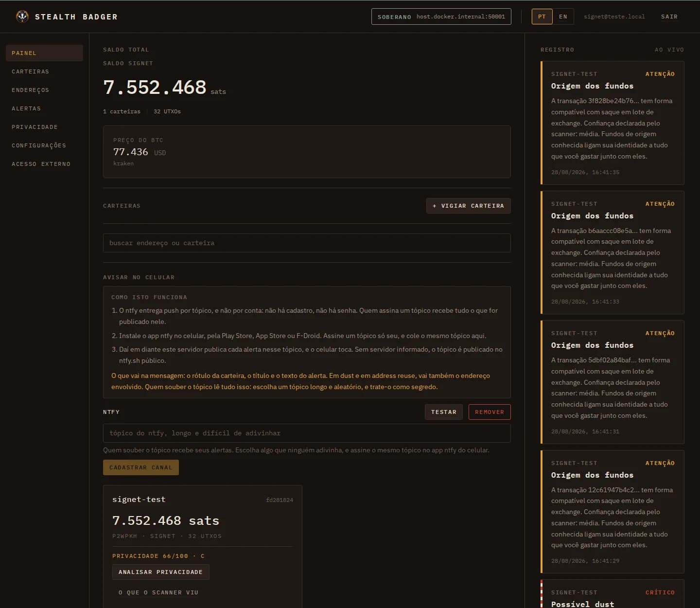Focus the buscar endereço ou carteira field

click(x=307, y=243)
